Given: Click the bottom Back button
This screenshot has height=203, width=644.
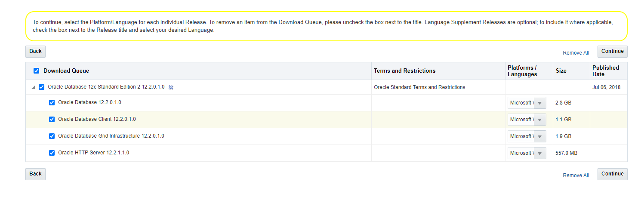Looking at the screenshot, I should (x=35, y=174).
